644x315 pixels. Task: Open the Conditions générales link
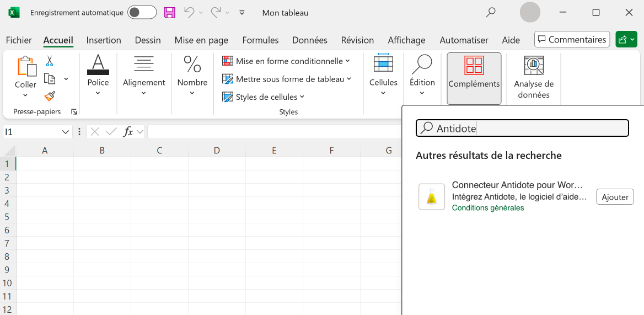tap(487, 208)
